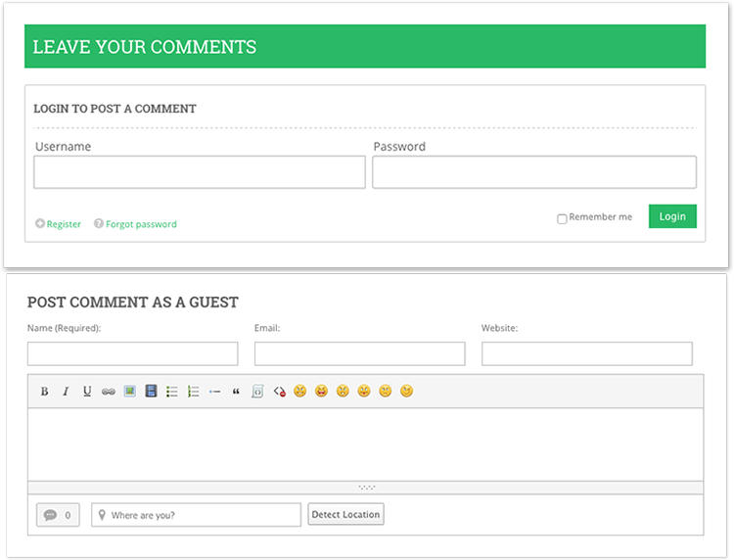Click the editor resize handle bar

[x=365, y=487]
